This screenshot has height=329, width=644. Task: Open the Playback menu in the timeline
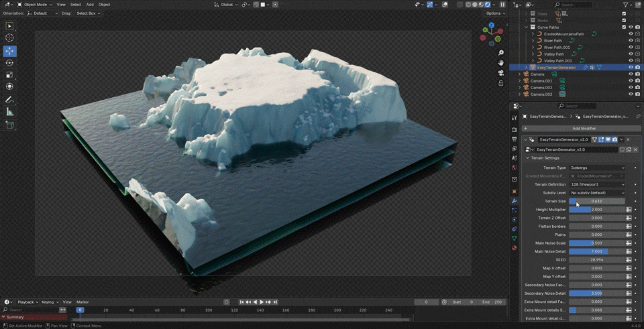click(28, 302)
